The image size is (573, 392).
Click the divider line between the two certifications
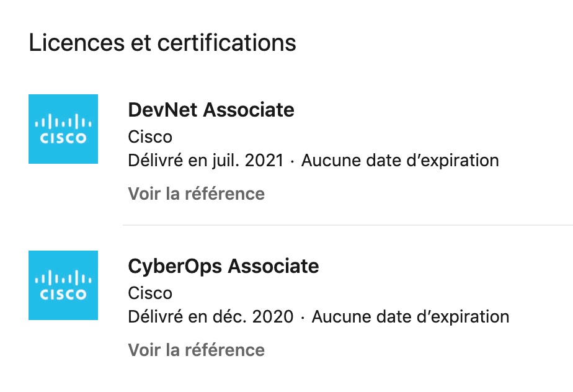click(347, 225)
